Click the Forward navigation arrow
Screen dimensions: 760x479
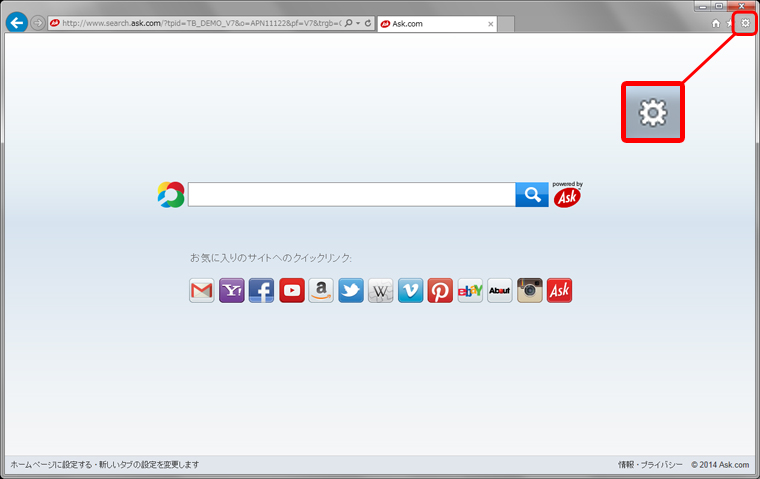(37, 23)
